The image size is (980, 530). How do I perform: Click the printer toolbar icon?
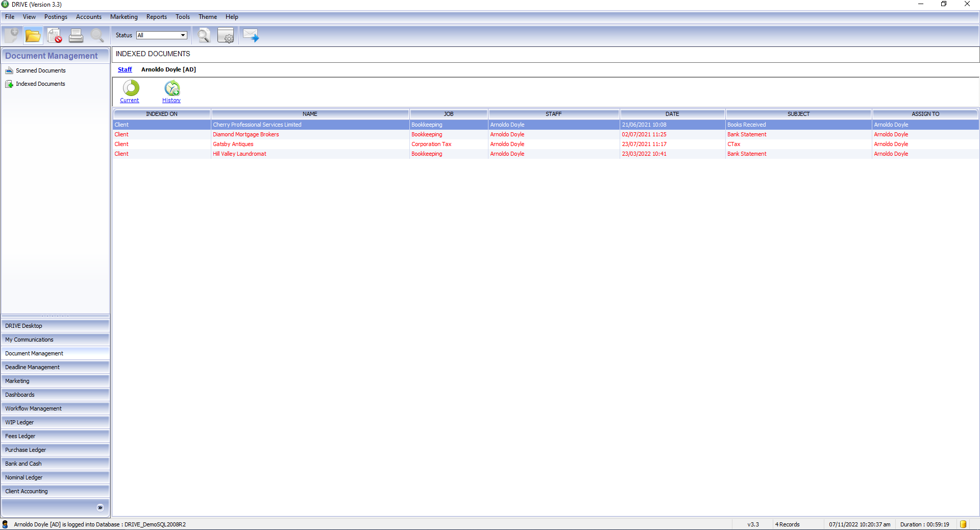coord(76,36)
